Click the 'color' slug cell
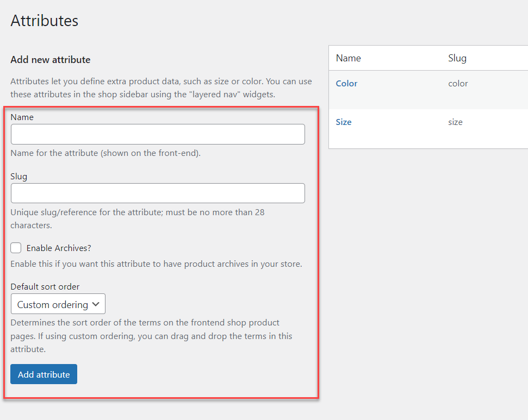This screenshot has width=528, height=420. pos(458,84)
